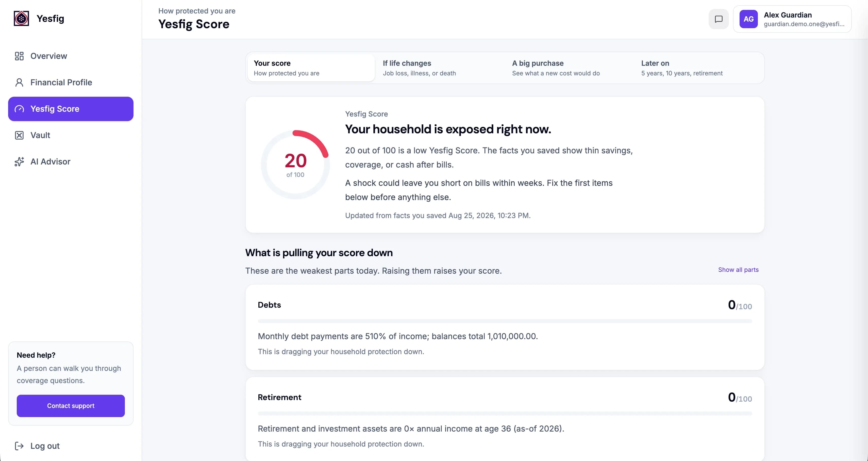The height and width of the screenshot is (461, 868).
Task: Click the Yesfig Score gauge icon
Action: point(19,109)
